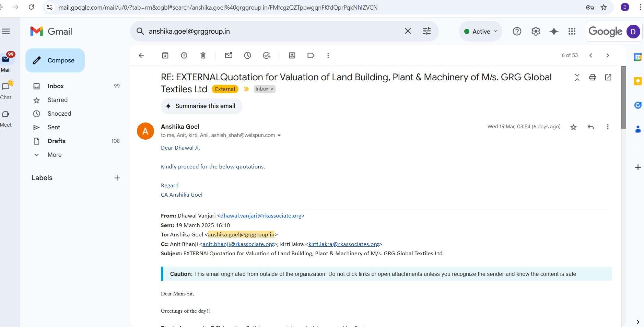Mark email as unread
The image size is (644, 327).
229,55
